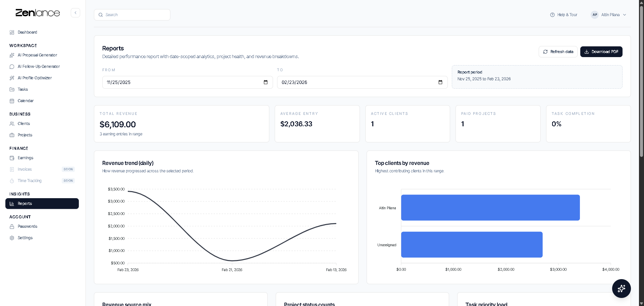Open the Earnings finance section
Viewport: 644px width, 306px height.
25,158
